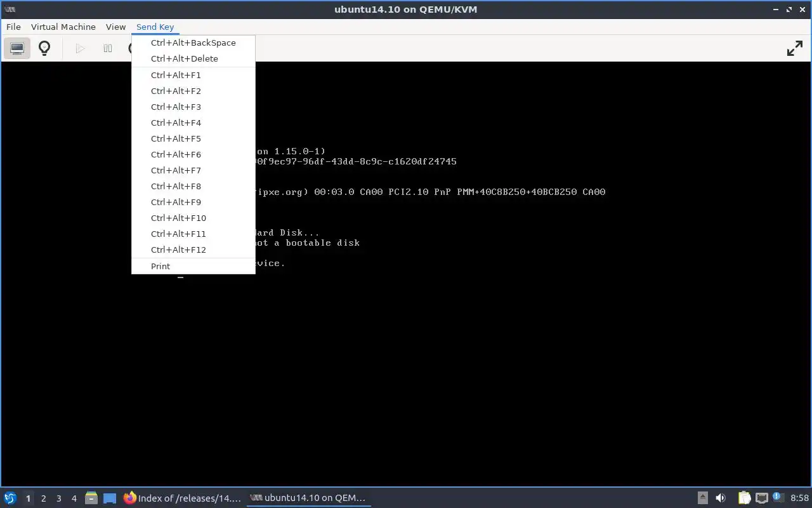Send Ctrl+Alt+F9 key combination
The image size is (812, 508).
pos(193,202)
